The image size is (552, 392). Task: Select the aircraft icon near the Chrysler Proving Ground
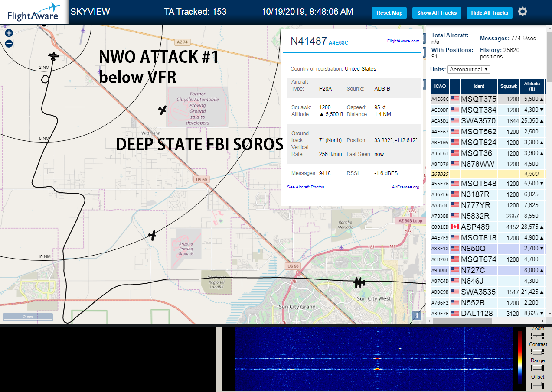click(x=162, y=110)
